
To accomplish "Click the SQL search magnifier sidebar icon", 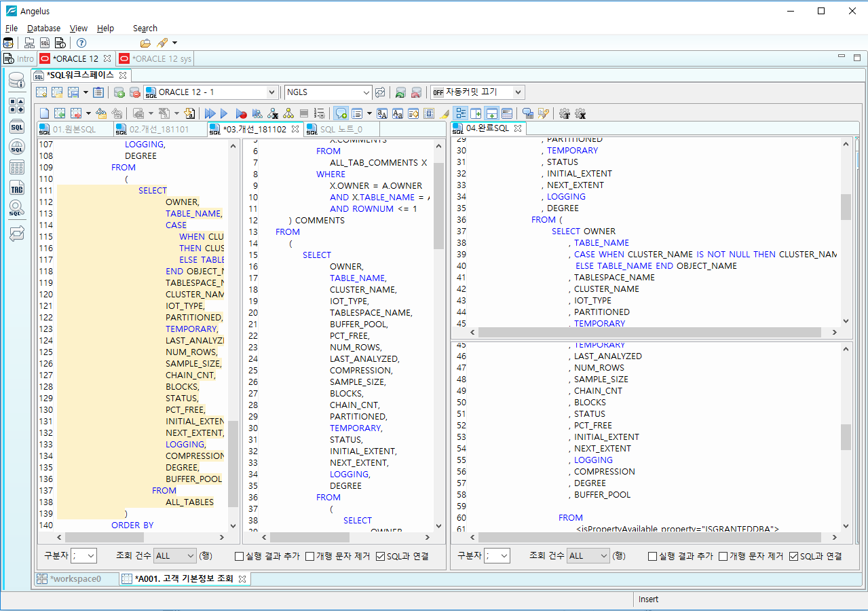I will tap(16, 208).
